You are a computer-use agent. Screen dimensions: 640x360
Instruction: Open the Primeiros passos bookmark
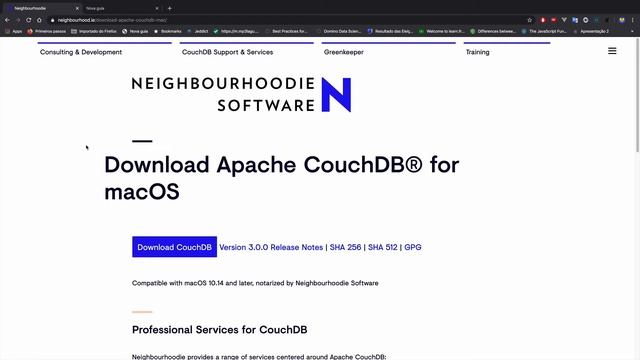tap(47, 31)
